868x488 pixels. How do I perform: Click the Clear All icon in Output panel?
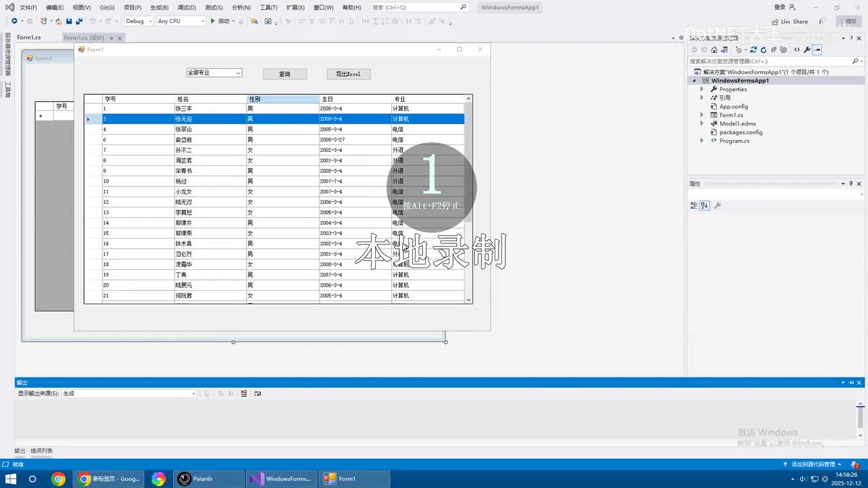click(x=243, y=393)
